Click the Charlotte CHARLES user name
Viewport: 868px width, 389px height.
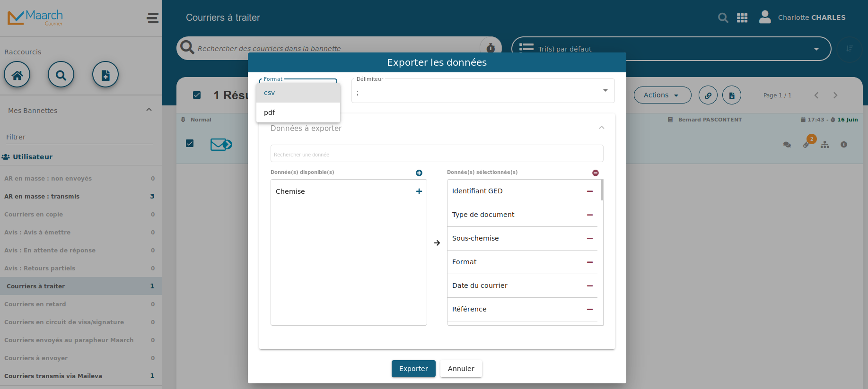tap(812, 17)
